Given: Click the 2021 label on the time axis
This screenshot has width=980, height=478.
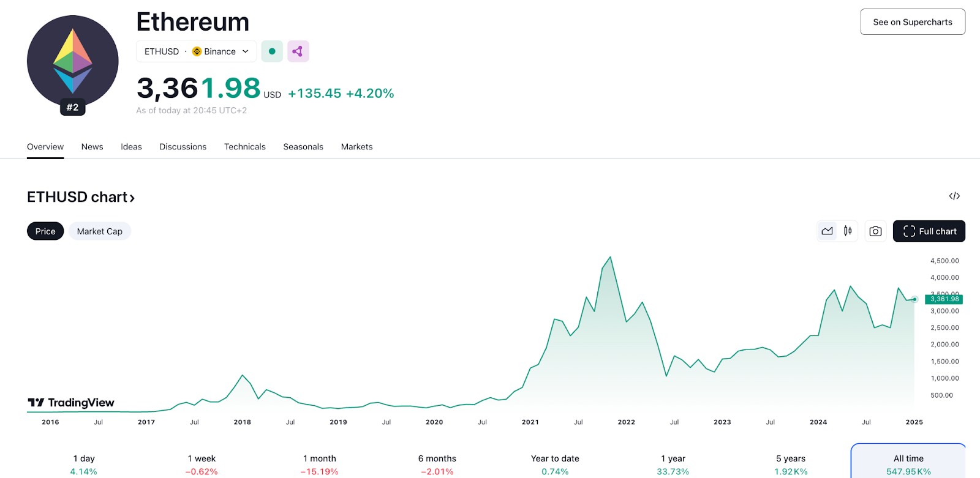Looking at the screenshot, I should coord(530,422).
